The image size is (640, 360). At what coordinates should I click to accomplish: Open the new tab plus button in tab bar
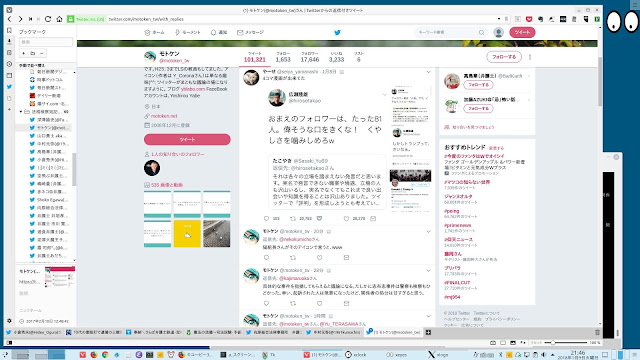click(428, 332)
